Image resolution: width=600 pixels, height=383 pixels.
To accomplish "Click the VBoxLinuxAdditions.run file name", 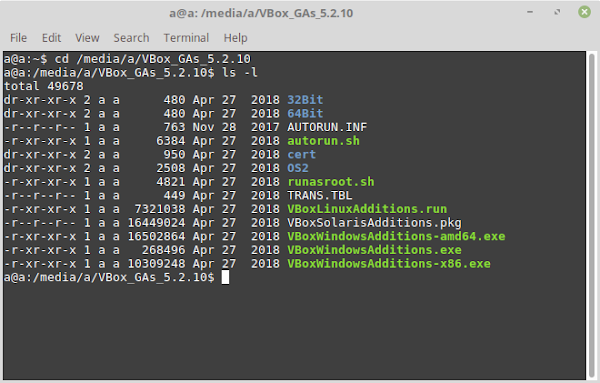I will 367,209.
